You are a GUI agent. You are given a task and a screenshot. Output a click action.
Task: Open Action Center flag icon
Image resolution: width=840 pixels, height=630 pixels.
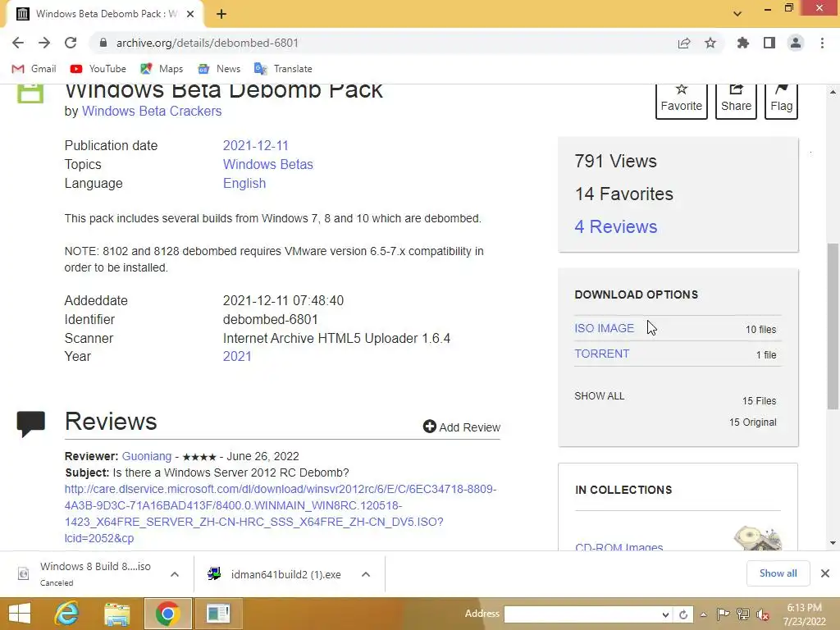(x=723, y=614)
